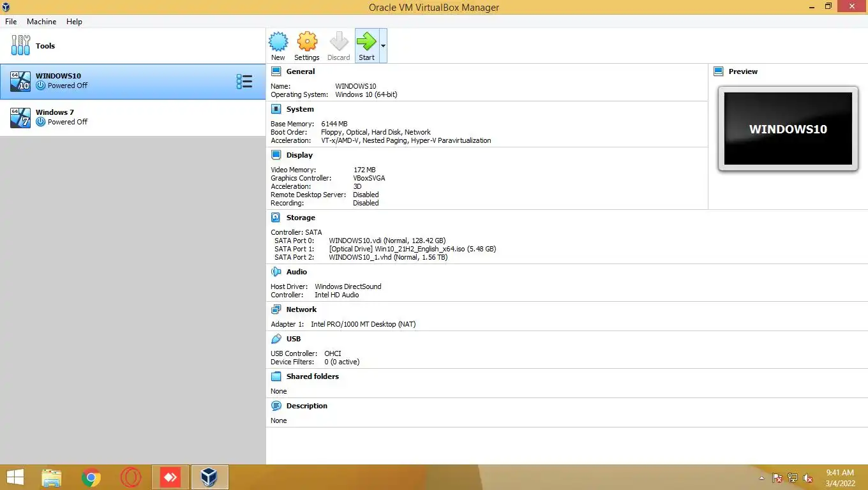Screen dimensions: 868x490
Task: Select the WINDOWS10 virtual machine
Action: [x=133, y=81]
